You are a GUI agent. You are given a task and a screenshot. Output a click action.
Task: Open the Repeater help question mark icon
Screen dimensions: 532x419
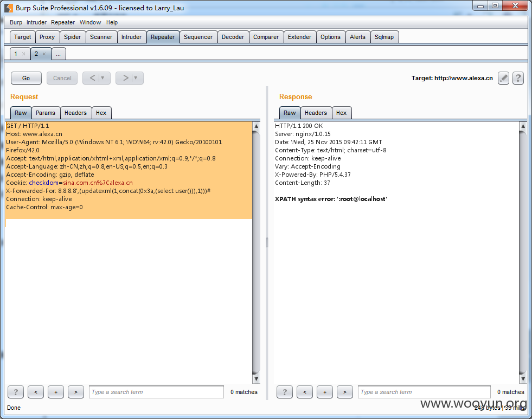(x=518, y=78)
